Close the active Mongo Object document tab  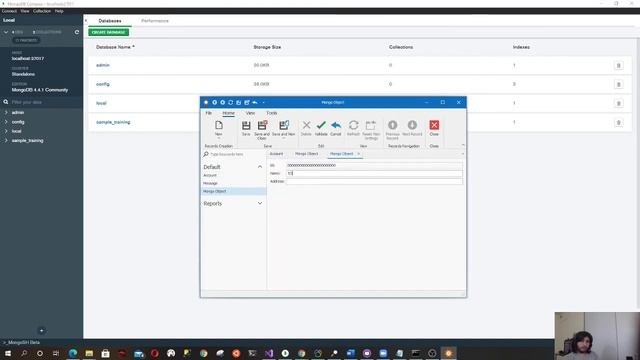[x=359, y=154]
